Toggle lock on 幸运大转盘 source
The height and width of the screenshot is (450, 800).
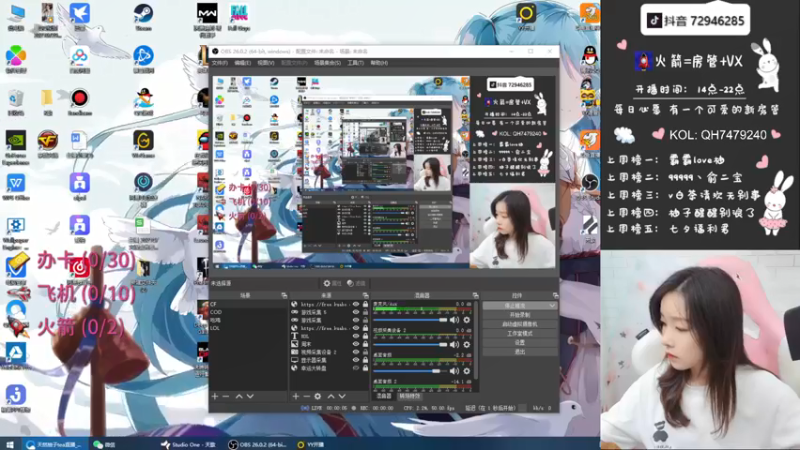(x=365, y=368)
